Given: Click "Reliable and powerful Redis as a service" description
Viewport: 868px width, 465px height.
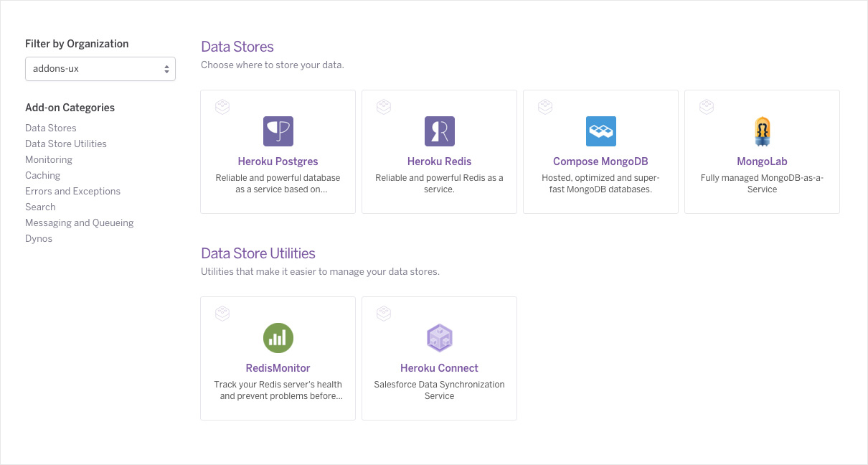Looking at the screenshot, I should pyautogui.click(x=440, y=184).
